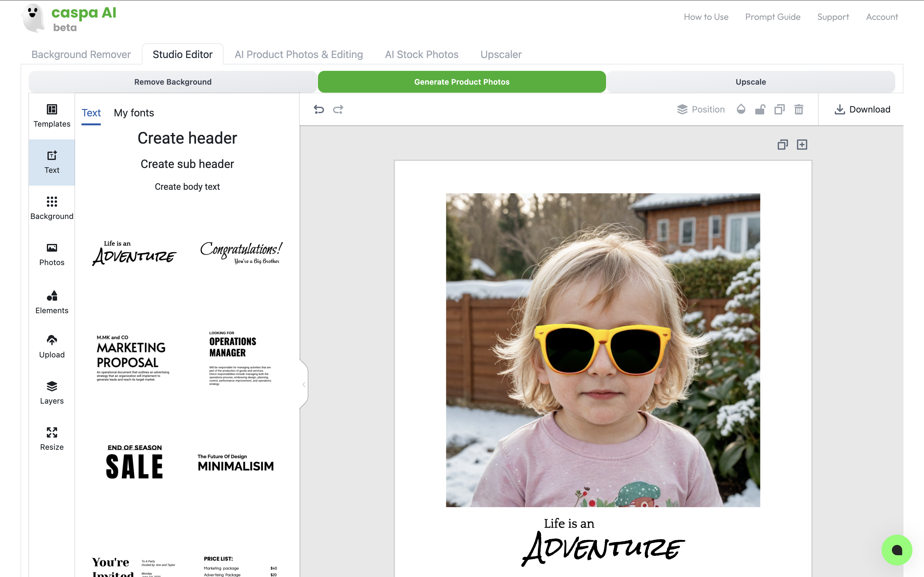This screenshot has width=924, height=577.
Task: Click the redo arrow icon
Action: (338, 110)
